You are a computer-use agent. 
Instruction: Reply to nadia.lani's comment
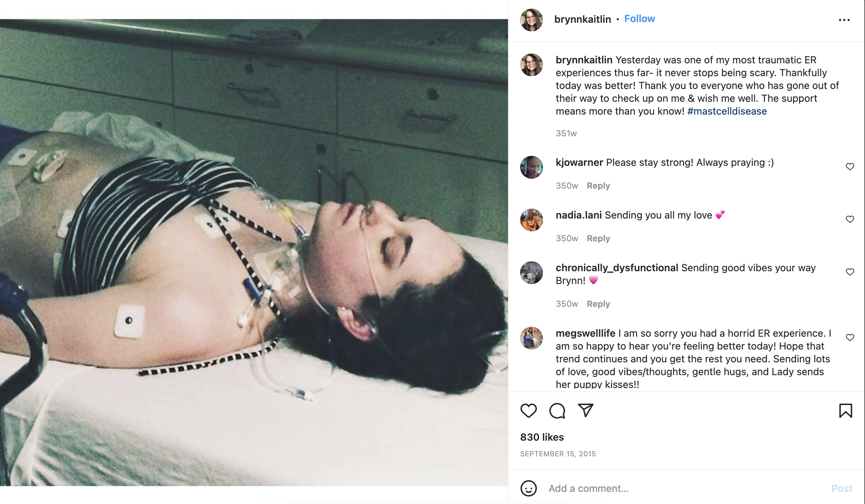click(x=598, y=238)
